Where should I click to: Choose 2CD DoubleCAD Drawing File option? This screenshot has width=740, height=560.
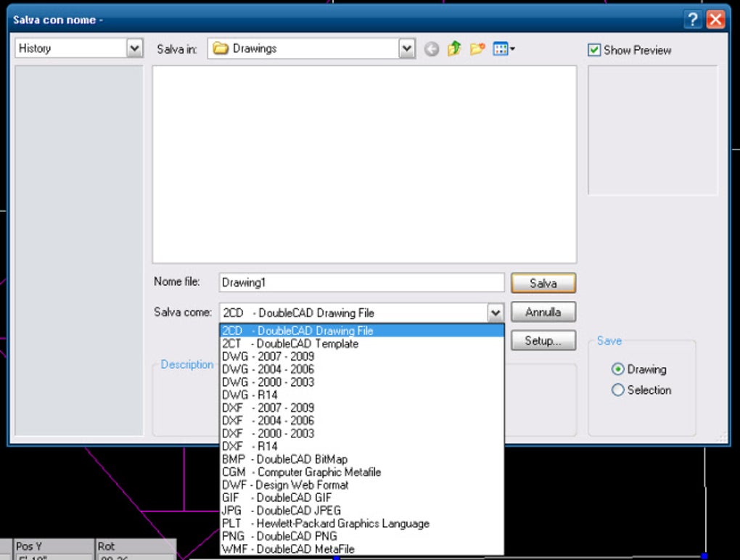(x=362, y=331)
